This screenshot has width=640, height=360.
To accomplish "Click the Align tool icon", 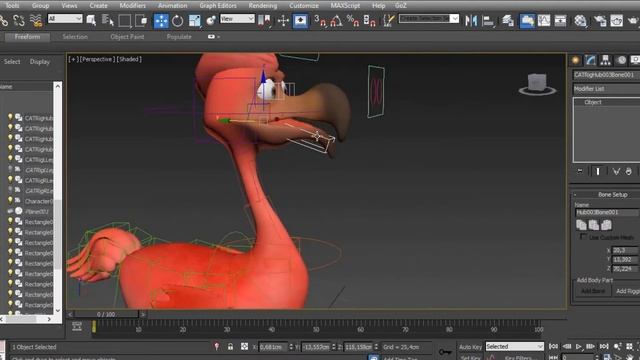I will (x=488, y=20).
